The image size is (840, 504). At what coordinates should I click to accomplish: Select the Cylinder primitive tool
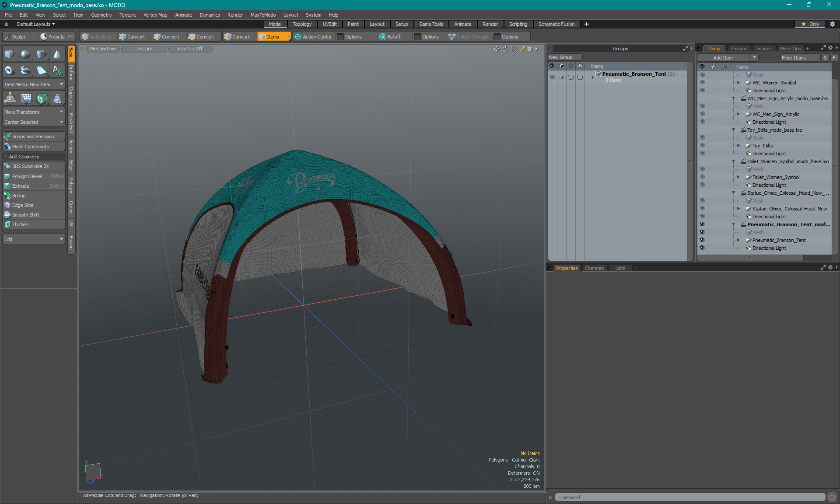(41, 54)
